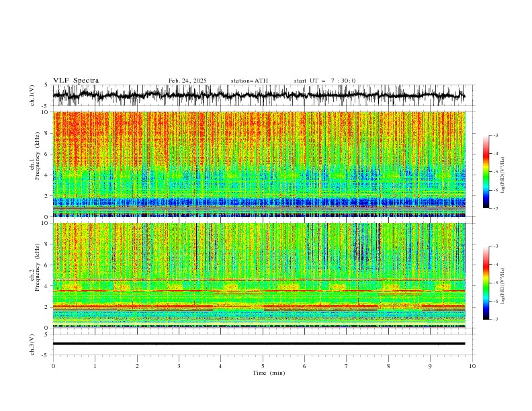Click the ch.1(V) axis tick "5"
Viewport: 532px width, 411px height.
[46, 85]
